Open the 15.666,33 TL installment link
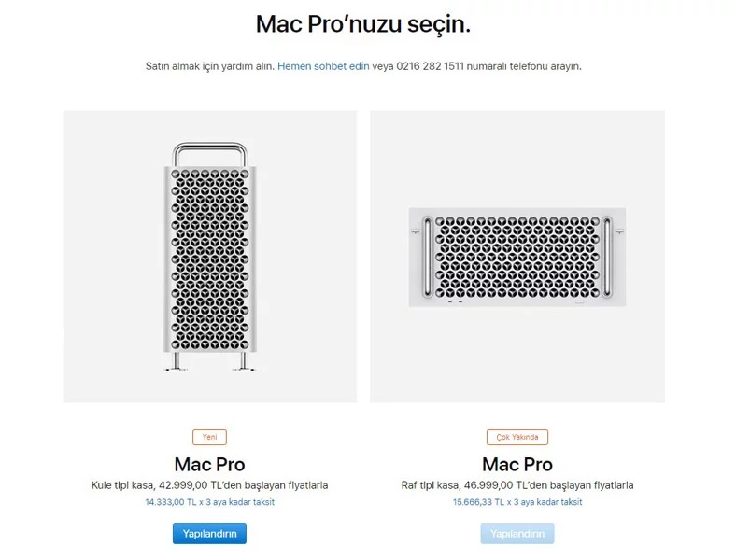The image size is (736, 560). (517, 502)
